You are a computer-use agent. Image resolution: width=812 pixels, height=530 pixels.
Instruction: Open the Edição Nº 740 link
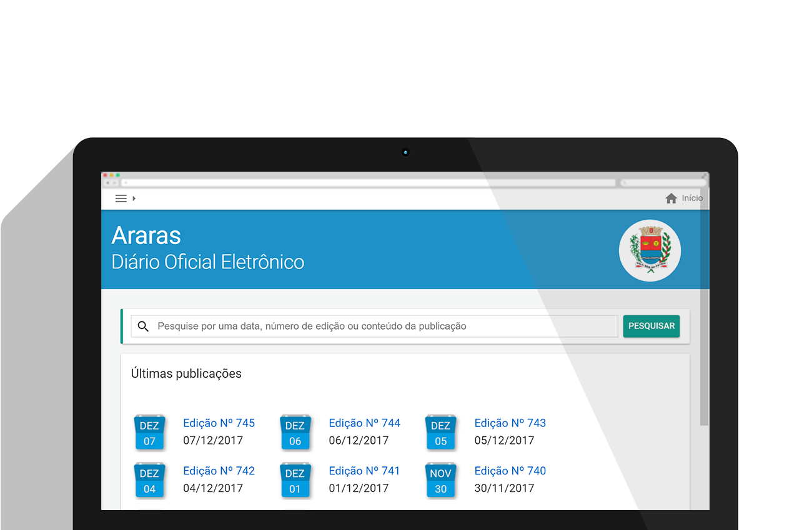510,471
